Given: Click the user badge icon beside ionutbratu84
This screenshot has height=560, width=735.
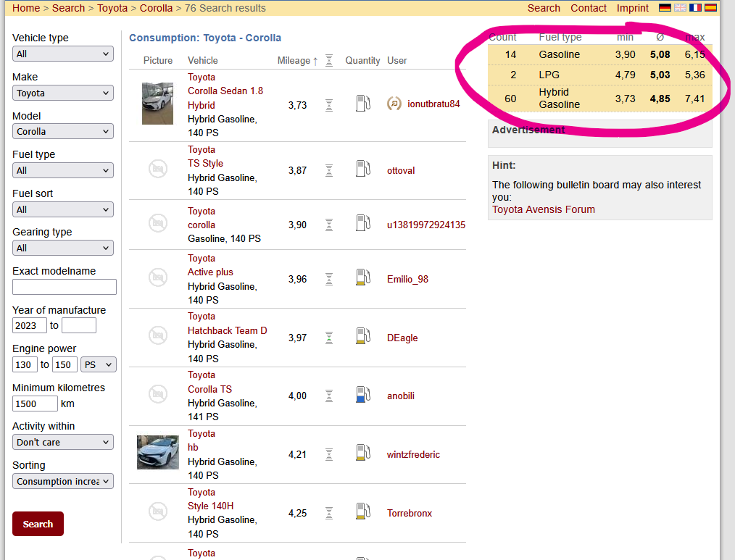Looking at the screenshot, I should [x=394, y=104].
